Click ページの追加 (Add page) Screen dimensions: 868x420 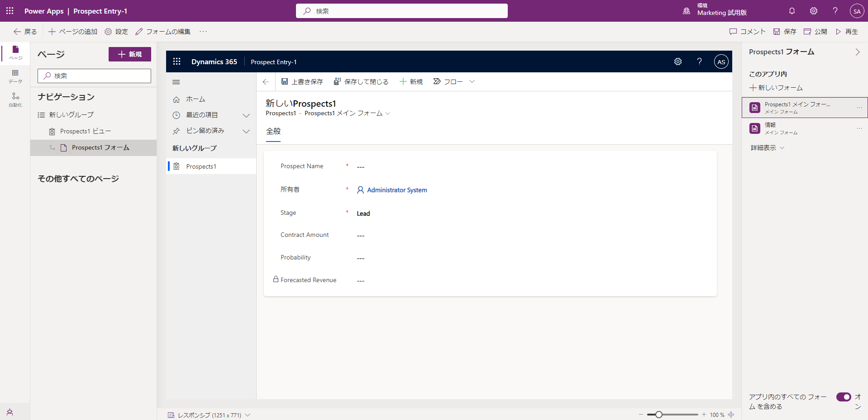click(73, 32)
